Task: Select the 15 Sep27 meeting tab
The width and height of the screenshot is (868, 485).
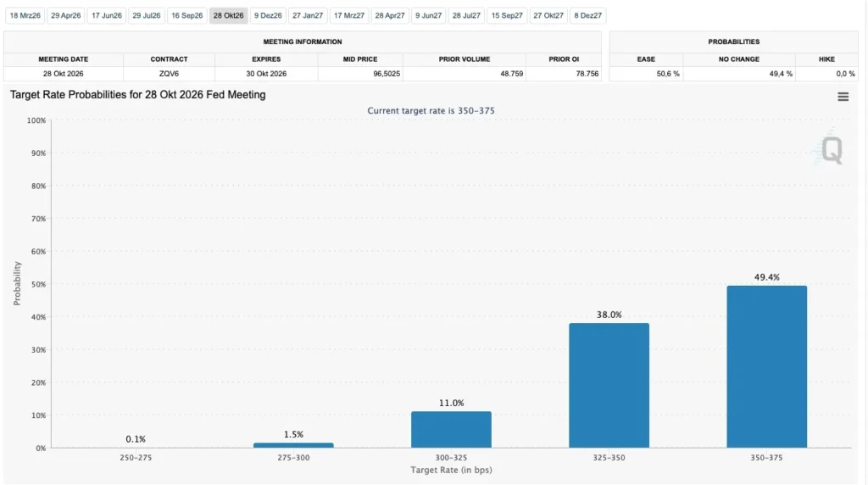Action: [507, 15]
